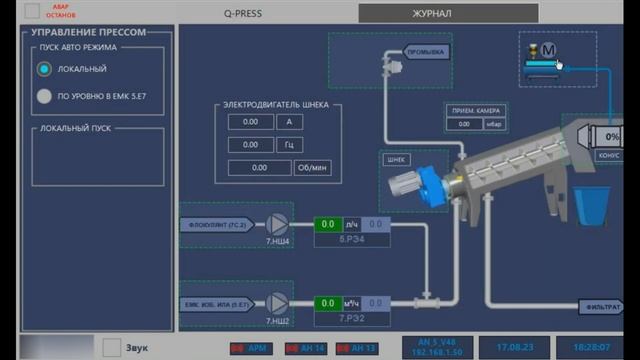This screenshot has height=360, width=640.
Task: Click the ШНЕК label button
Action: click(396, 160)
